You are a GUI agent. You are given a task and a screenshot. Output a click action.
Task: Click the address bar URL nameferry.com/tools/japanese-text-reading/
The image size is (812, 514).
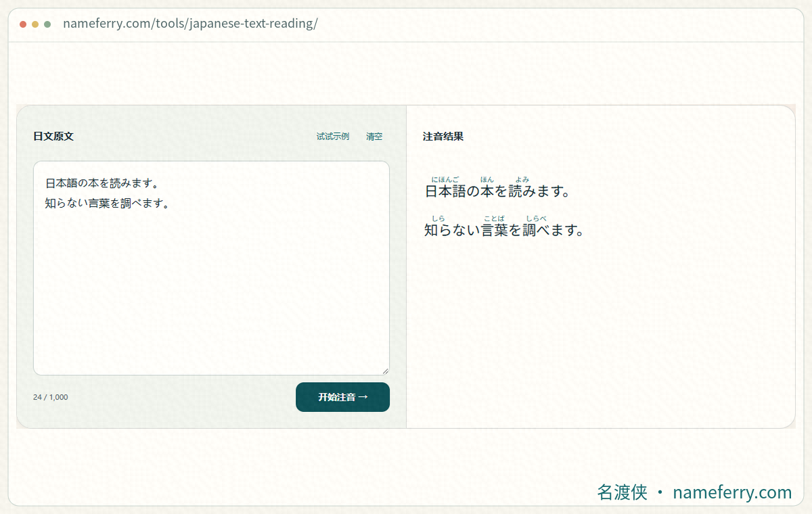pyautogui.click(x=190, y=24)
